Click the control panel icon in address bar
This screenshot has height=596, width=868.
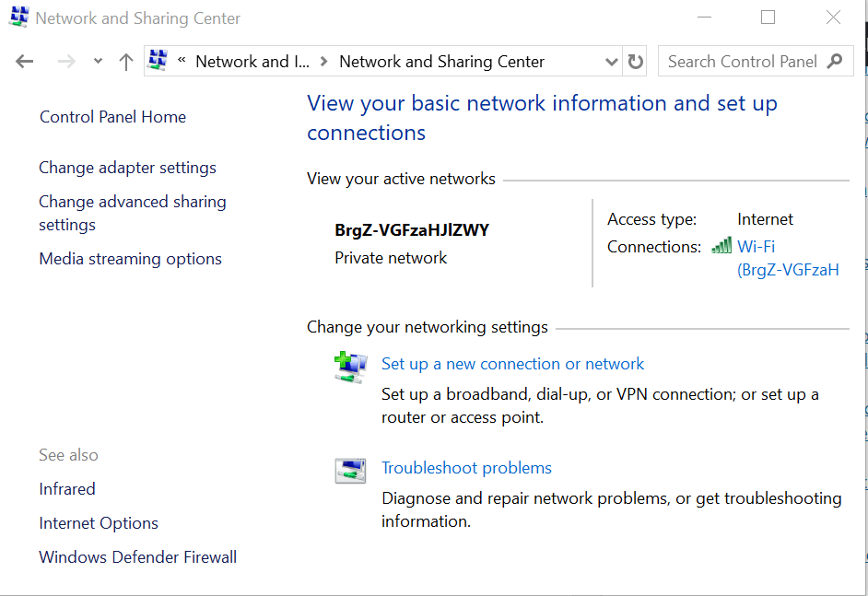[158, 61]
